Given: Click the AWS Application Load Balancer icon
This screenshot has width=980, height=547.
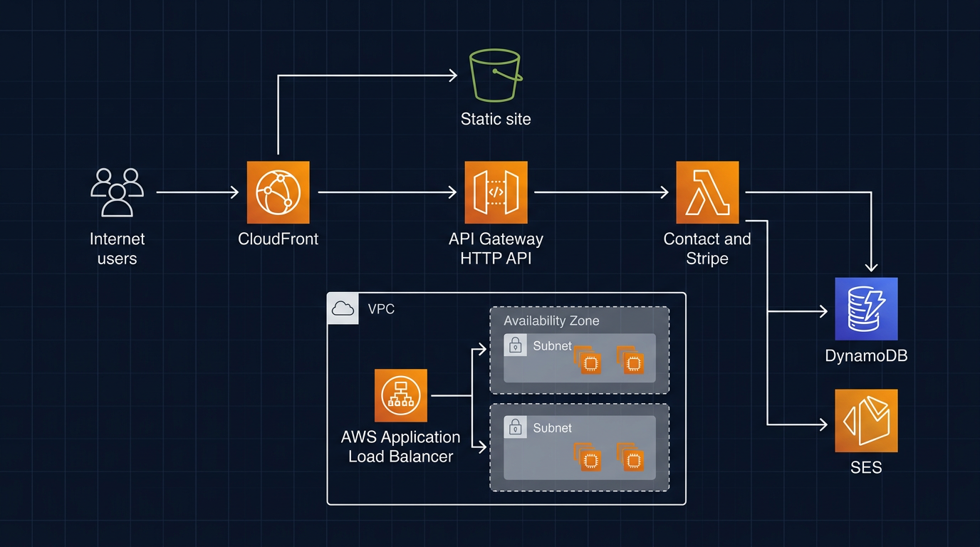Looking at the screenshot, I should 400,395.
